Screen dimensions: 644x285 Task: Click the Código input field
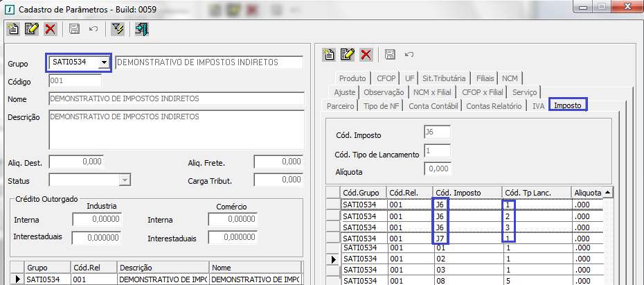pyautogui.click(x=75, y=80)
